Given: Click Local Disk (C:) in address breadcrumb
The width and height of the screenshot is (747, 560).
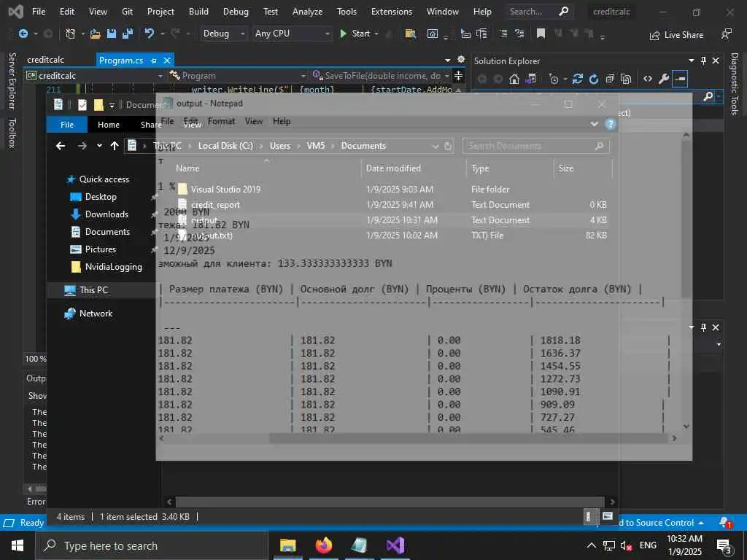Looking at the screenshot, I should (x=225, y=146).
